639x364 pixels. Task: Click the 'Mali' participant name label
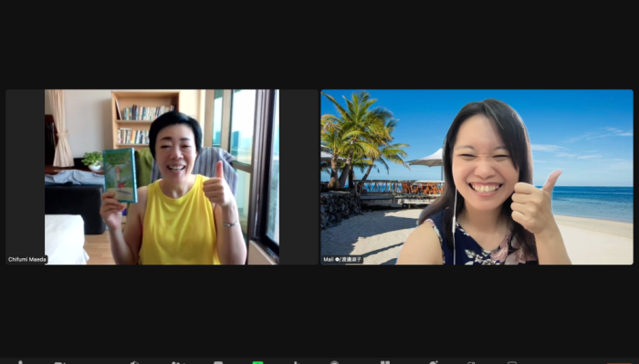click(x=342, y=259)
